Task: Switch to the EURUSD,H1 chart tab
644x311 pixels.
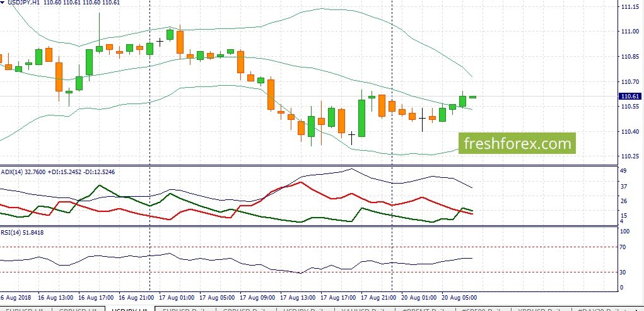Action: (x=25, y=309)
